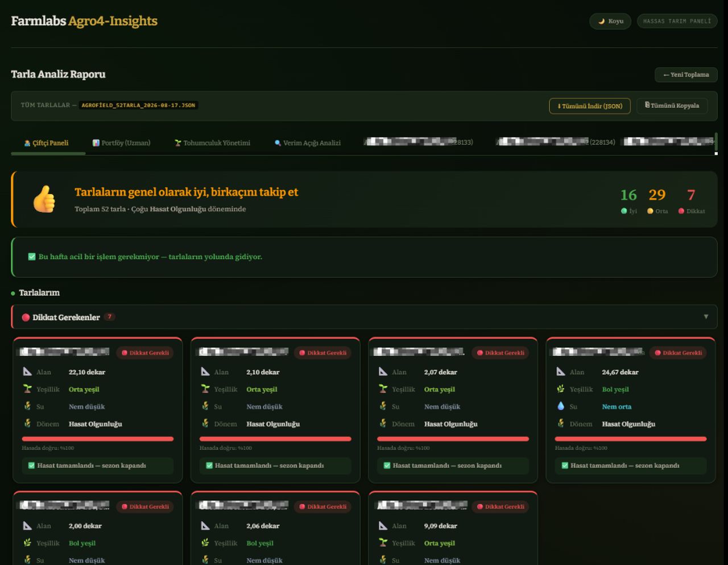Click the 'Nem orta' value on the 24,67 dekar card
Screen dimensions: 728x565
tap(617, 407)
